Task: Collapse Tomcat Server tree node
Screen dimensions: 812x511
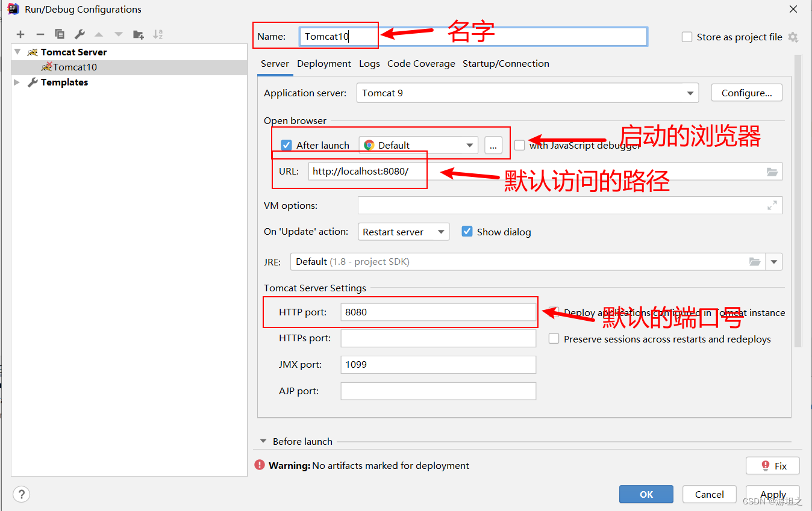Action: point(17,52)
